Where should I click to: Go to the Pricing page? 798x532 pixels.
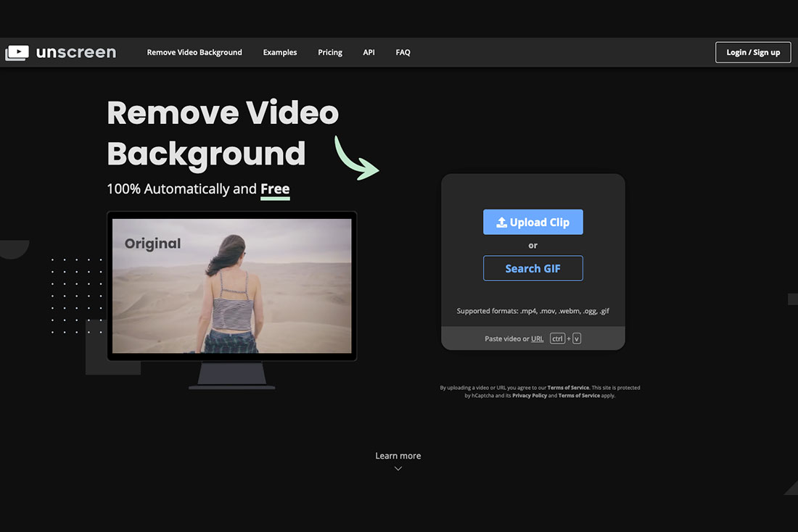pos(330,52)
